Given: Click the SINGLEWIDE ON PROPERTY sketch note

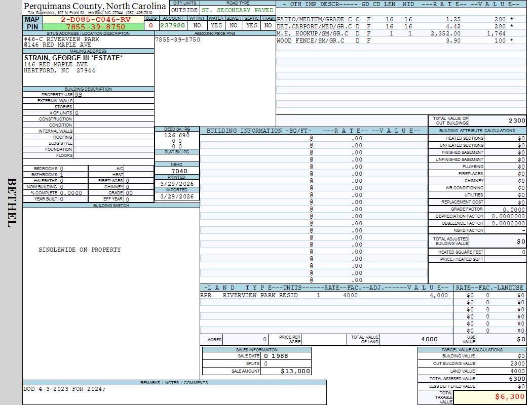Looking at the screenshot, I should (x=80, y=250).
